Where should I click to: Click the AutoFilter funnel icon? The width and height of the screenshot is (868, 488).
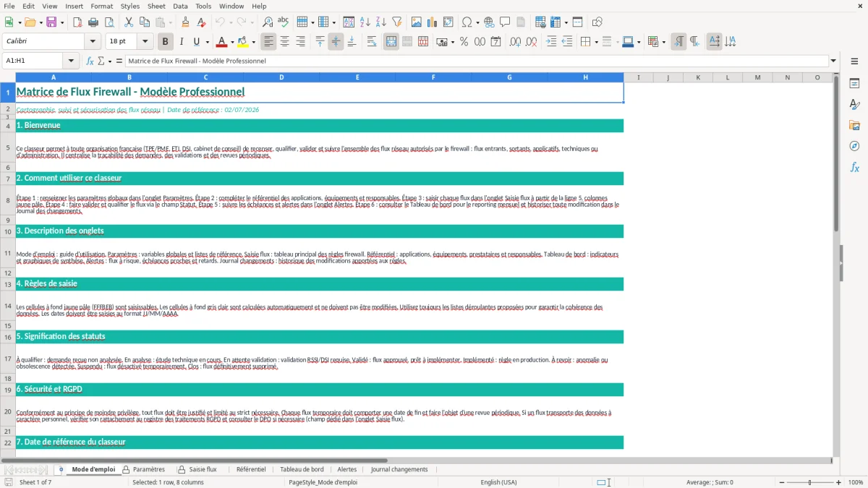[396, 22]
